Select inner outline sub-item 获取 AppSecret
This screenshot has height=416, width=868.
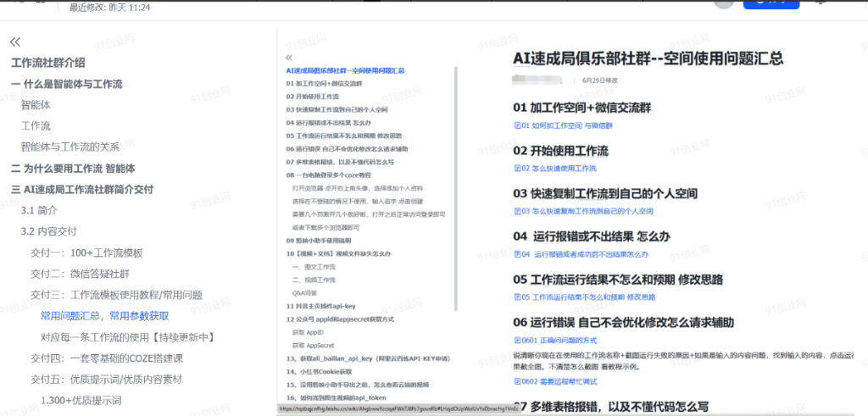coord(314,345)
